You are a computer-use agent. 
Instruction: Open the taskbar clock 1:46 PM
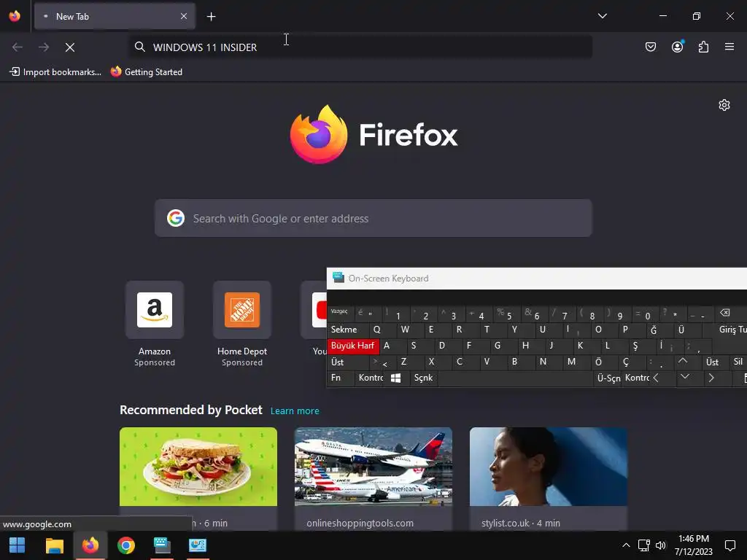coord(693,545)
